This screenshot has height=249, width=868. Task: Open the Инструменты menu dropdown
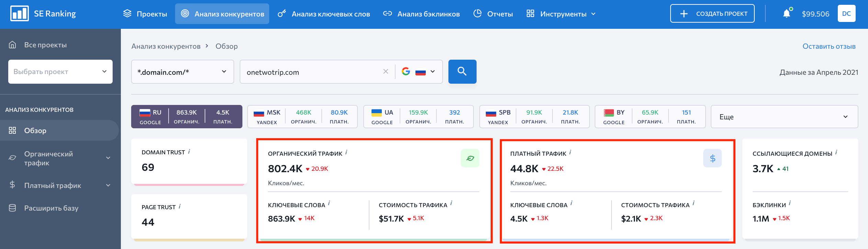tap(561, 14)
